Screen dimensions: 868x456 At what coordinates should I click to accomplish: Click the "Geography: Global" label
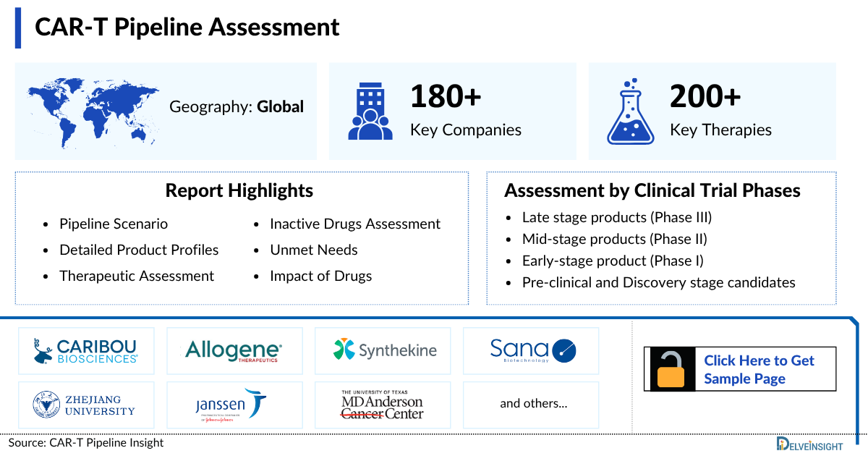pyautogui.click(x=237, y=106)
